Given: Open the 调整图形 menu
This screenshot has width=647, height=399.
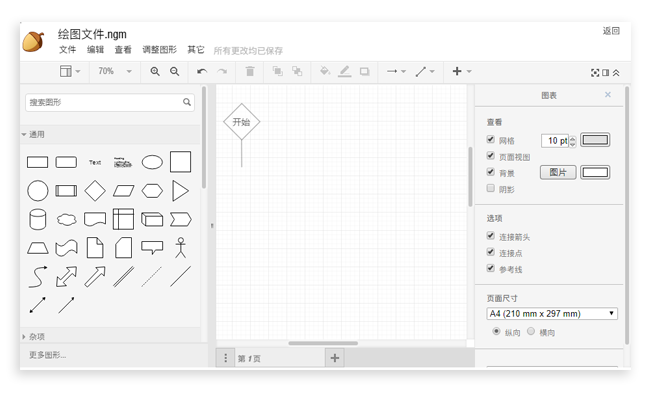Looking at the screenshot, I should (159, 50).
